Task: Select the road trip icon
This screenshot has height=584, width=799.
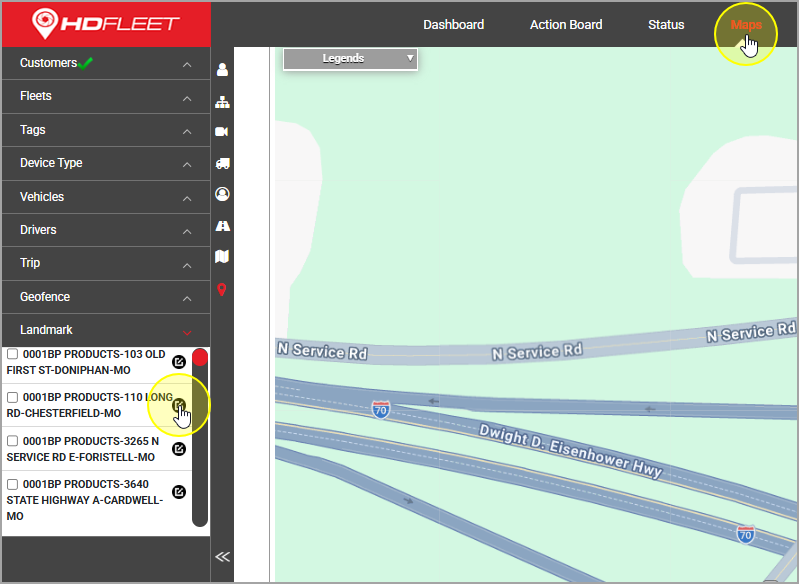Action: [x=222, y=226]
